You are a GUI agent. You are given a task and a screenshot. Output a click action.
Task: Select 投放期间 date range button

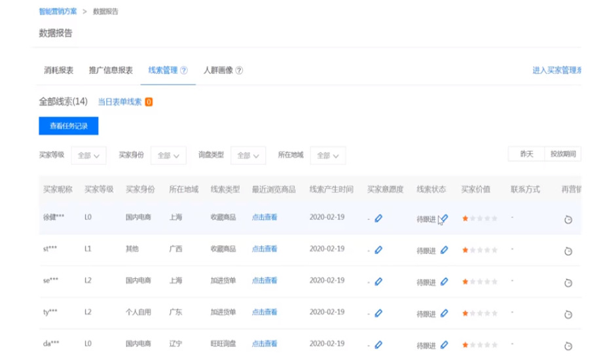(562, 154)
